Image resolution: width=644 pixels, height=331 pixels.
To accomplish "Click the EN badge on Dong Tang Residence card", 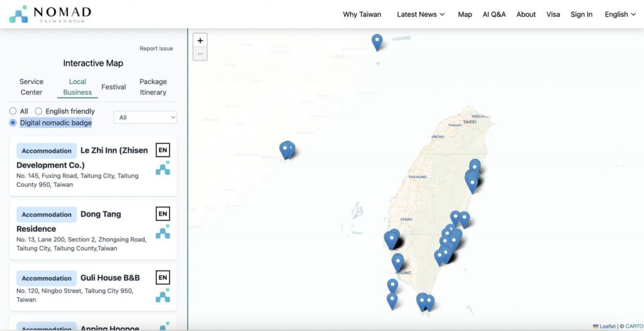I will click(163, 214).
